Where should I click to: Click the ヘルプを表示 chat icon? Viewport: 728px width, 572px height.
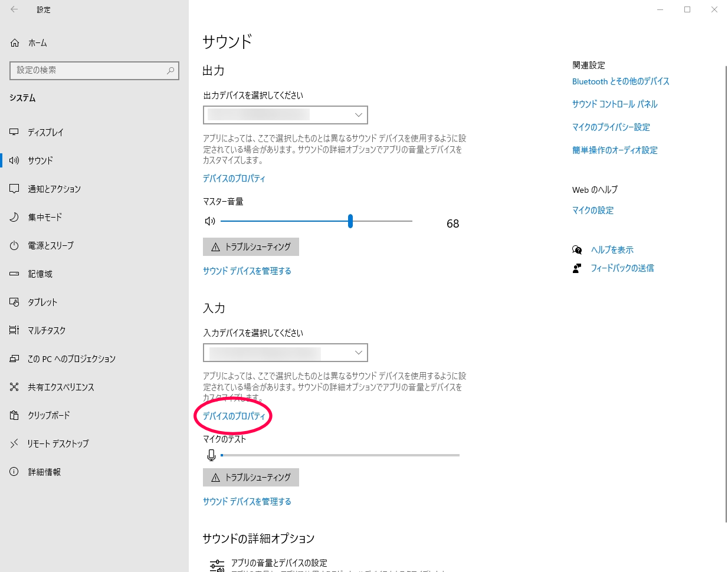[x=577, y=250]
